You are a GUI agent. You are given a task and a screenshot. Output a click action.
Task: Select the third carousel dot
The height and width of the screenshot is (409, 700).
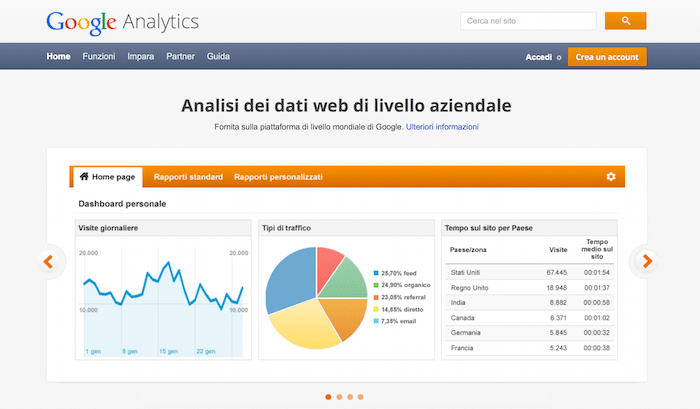(350, 397)
